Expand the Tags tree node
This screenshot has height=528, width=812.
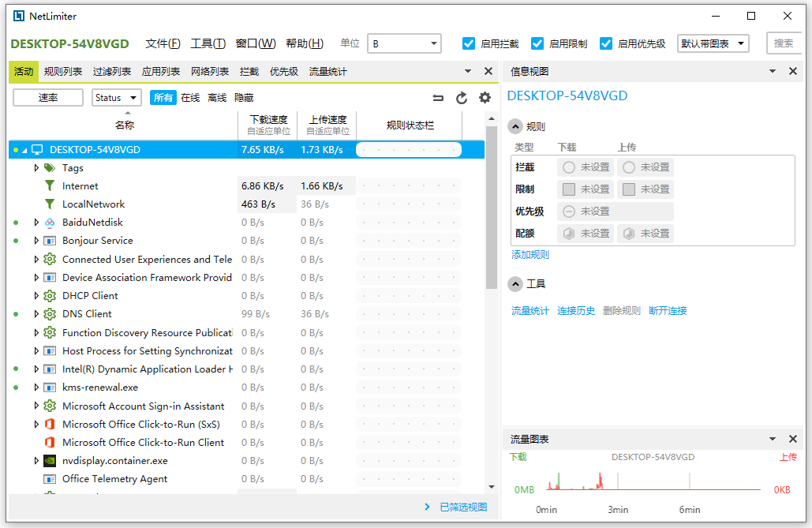[36, 167]
